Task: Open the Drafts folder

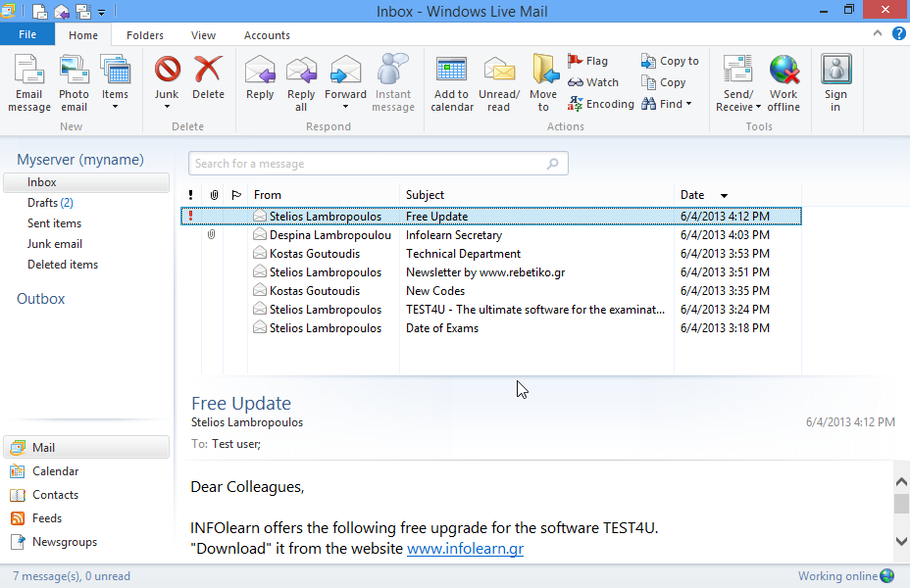Action: click(x=50, y=203)
